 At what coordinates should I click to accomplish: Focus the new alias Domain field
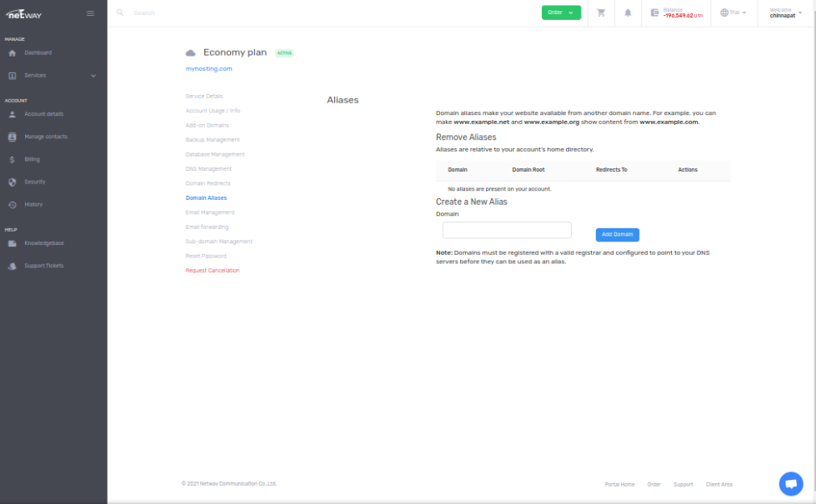[x=507, y=230]
